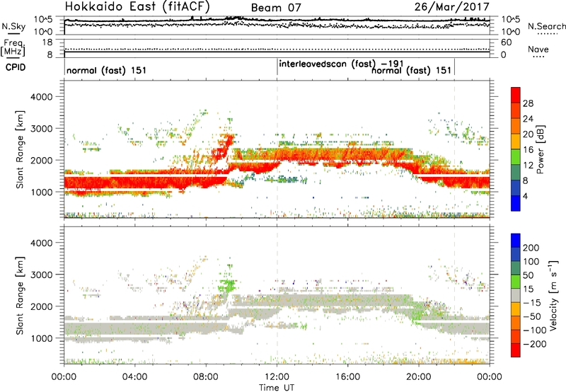Click 'Slant Range [km]' label of velocity panel

click(21, 295)
